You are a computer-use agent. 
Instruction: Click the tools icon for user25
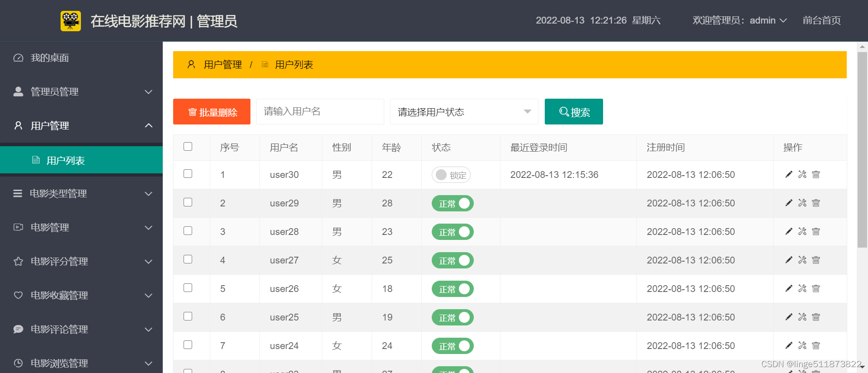tap(802, 317)
